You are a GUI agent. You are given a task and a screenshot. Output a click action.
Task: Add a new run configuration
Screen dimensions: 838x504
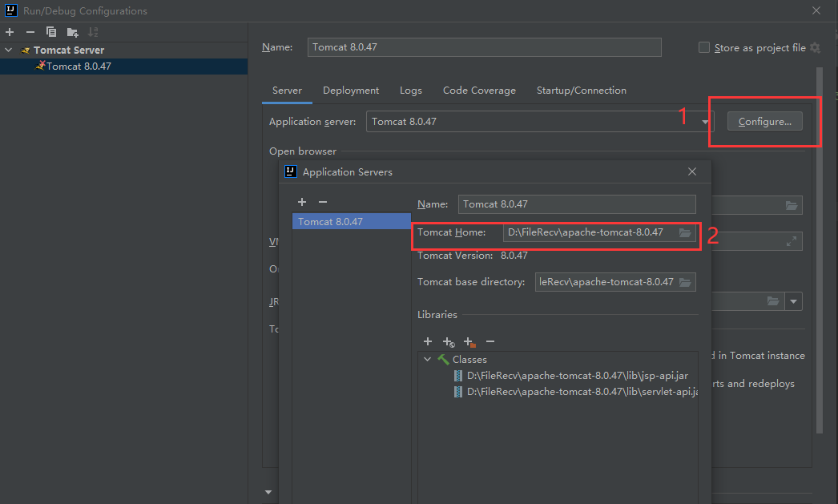10,32
